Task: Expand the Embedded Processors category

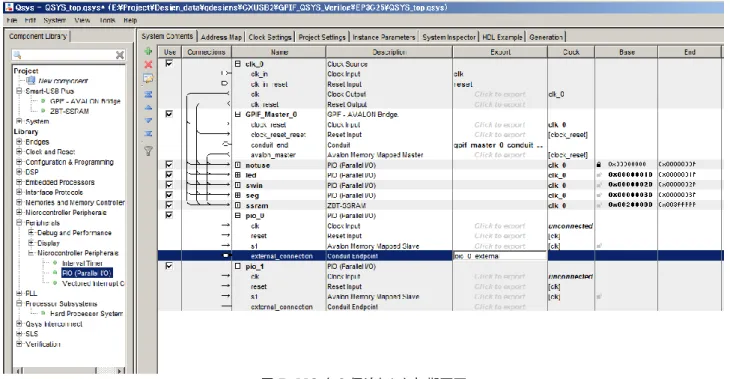Action: [x=19, y=182]
